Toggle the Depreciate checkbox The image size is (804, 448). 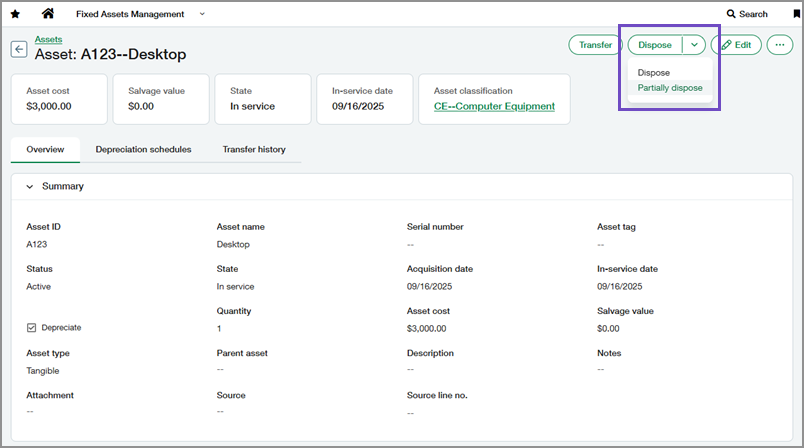tap(32, 328)
